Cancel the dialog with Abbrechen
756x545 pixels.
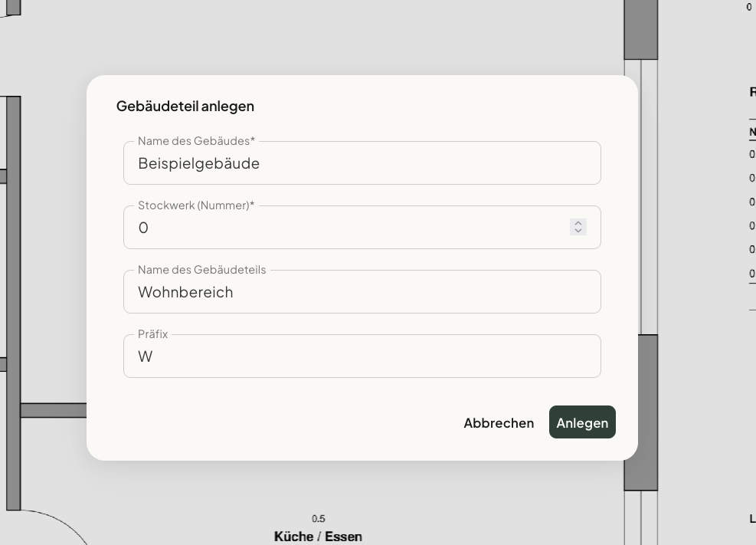[499, 423]
